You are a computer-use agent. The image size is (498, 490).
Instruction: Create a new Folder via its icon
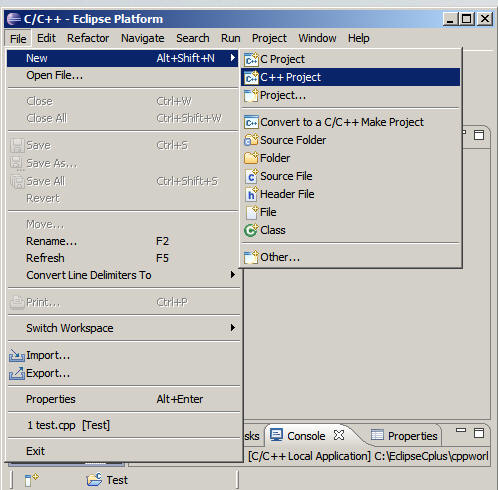coord(251,158)
